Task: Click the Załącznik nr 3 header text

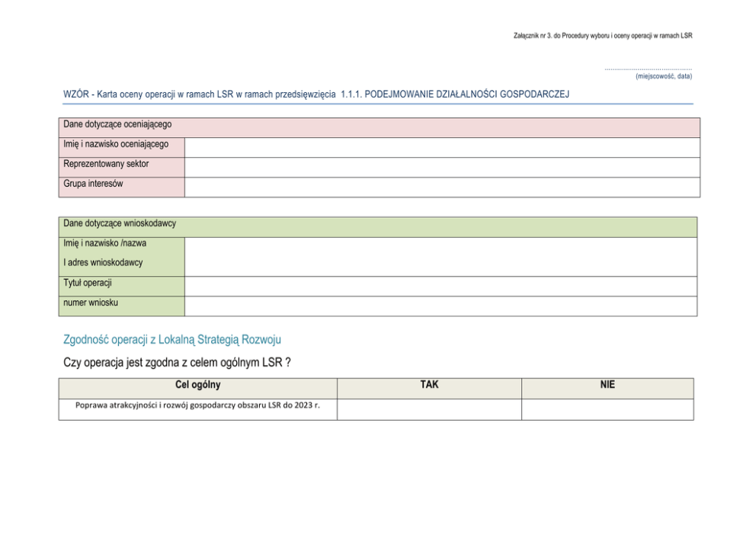Action: pyautogui.click(x=603, y=36)
